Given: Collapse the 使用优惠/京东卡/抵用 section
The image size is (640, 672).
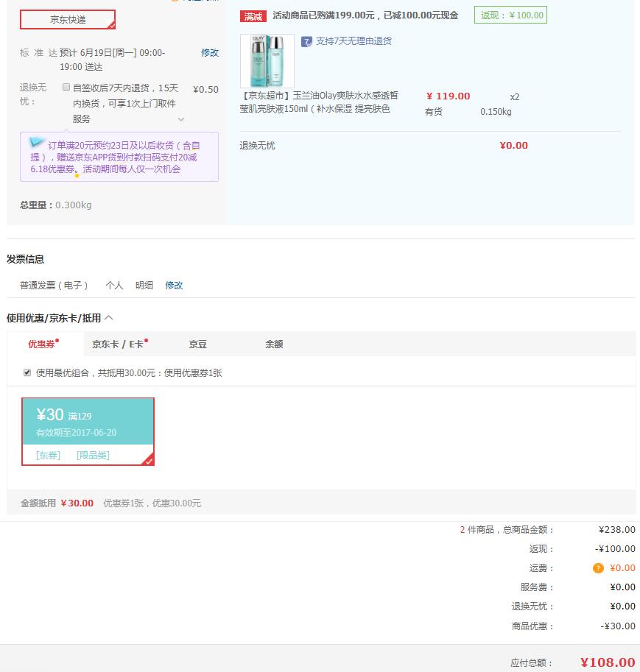Looking at the screenshot, I should tap(109, 318).
